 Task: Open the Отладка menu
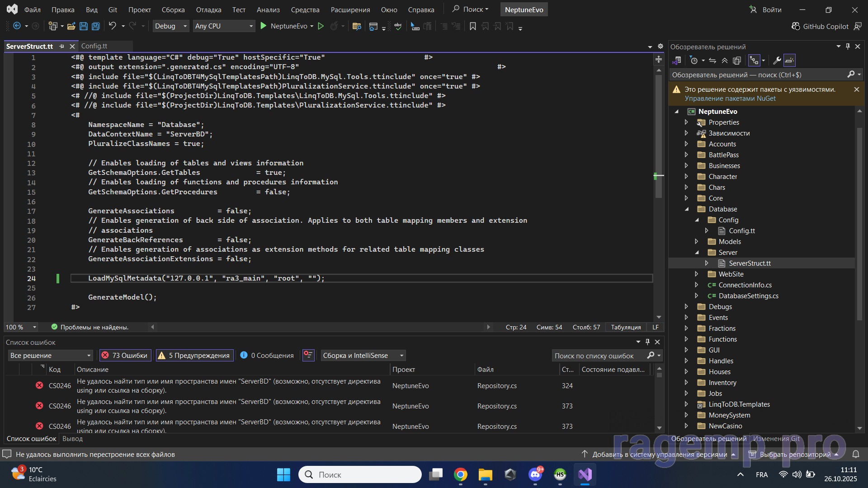[x=208, y=9]
